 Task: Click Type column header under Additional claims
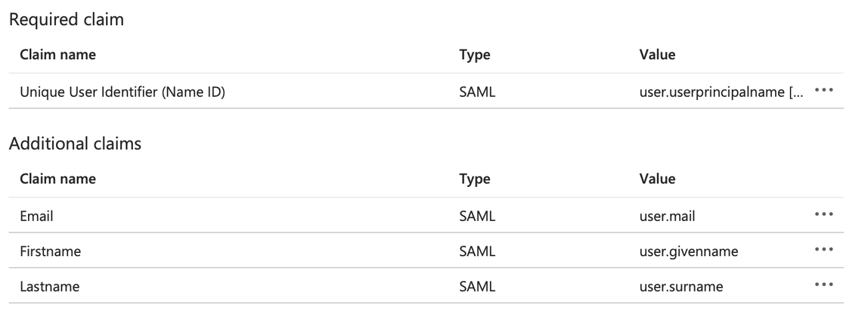pos(474,179)
